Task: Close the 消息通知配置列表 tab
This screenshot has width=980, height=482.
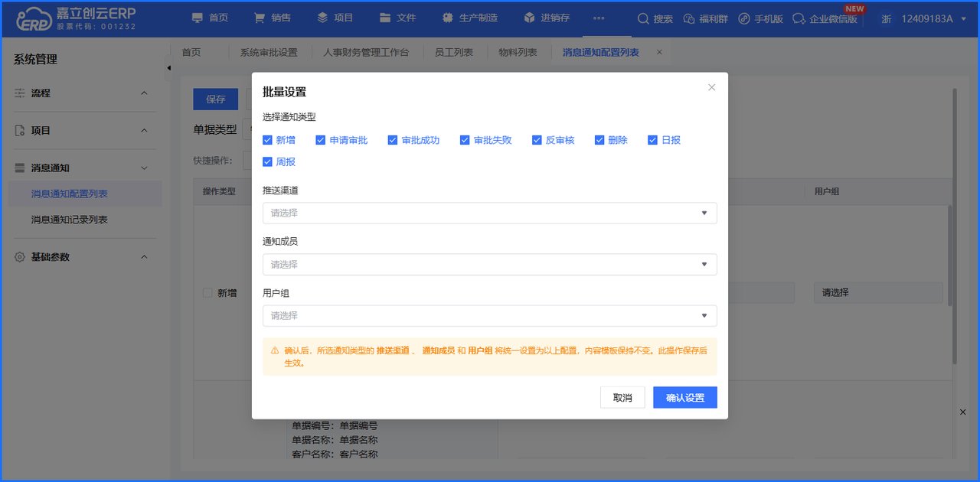Action: [658, 52]
